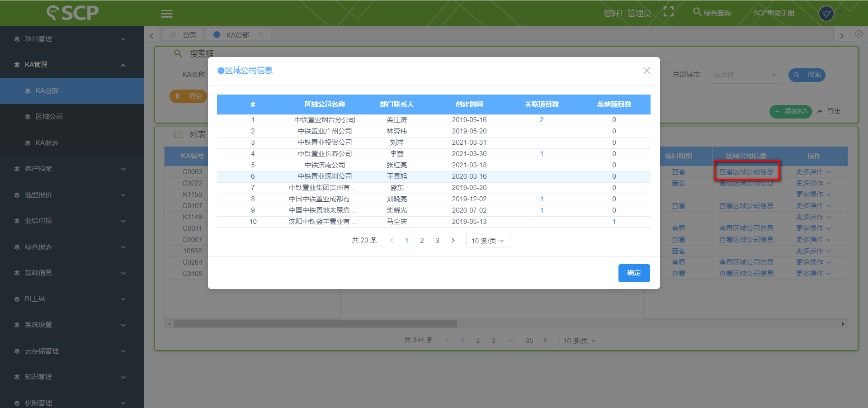Click 查看区域公司信息 link for row C0063

point(746,172)
